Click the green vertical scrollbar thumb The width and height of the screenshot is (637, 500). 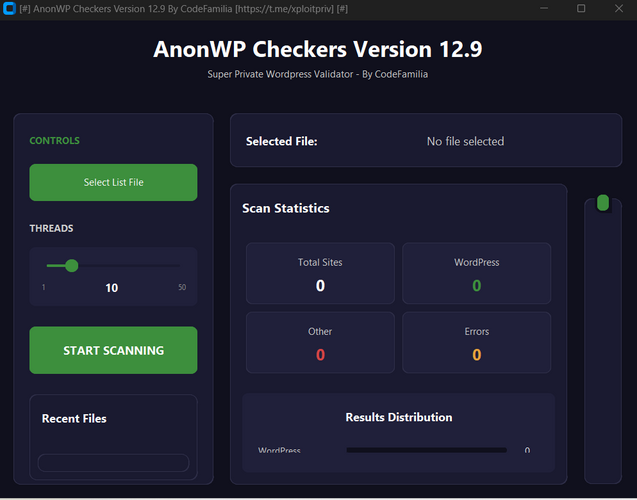pyautogui.click(x=603, y=203)
